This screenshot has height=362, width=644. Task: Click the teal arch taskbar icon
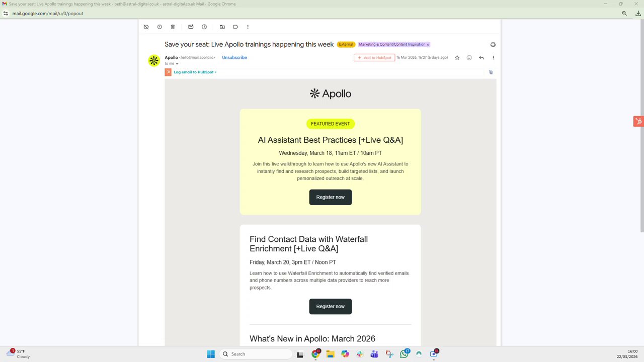pyautogui.click(x=419, y=354)
